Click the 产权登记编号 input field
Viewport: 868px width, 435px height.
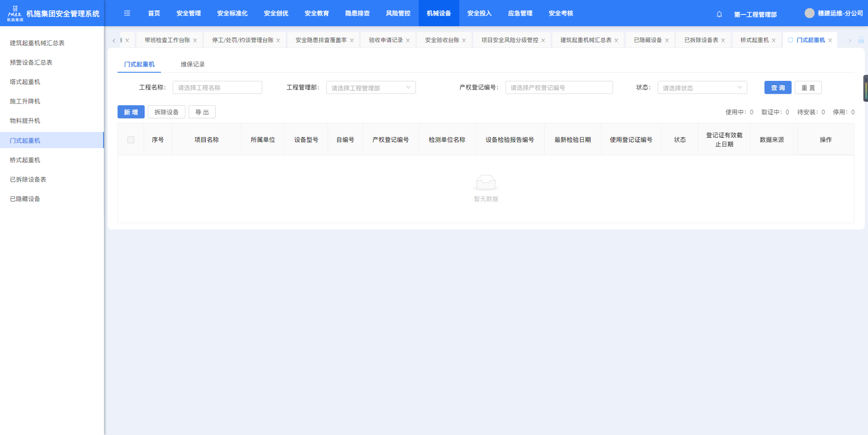(x=559, y=88)
